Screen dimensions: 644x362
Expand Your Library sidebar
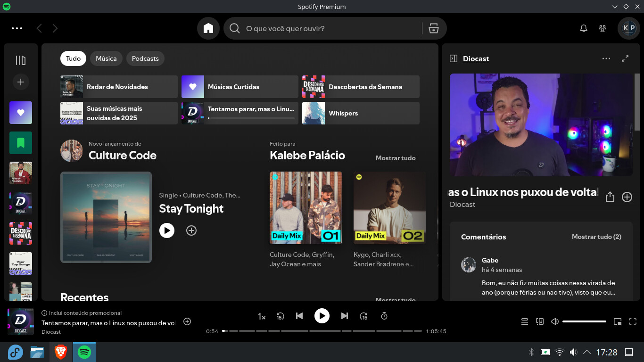21,60
